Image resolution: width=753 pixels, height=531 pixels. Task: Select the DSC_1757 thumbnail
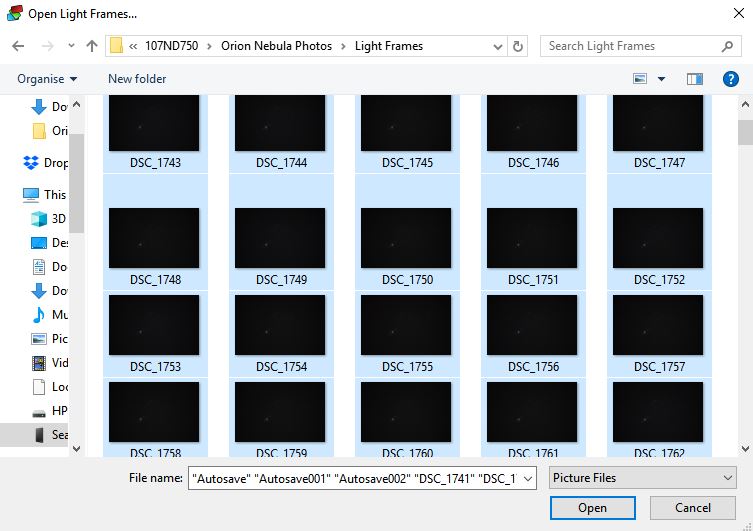(658, 325)
